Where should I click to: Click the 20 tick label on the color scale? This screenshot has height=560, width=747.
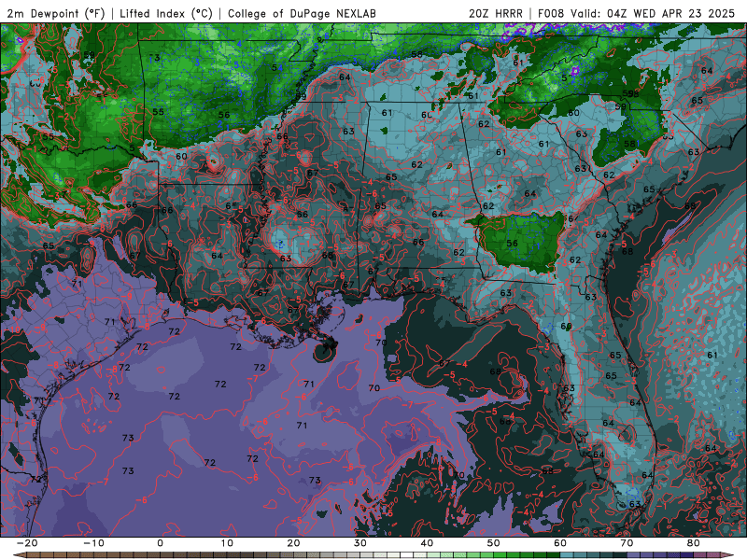tap(293, 543)
